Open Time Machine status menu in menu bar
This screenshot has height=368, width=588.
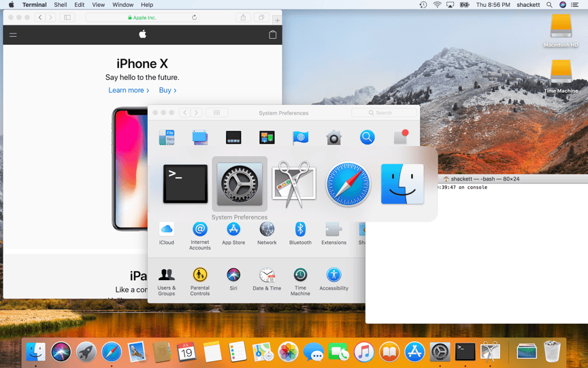click(423, 5)
